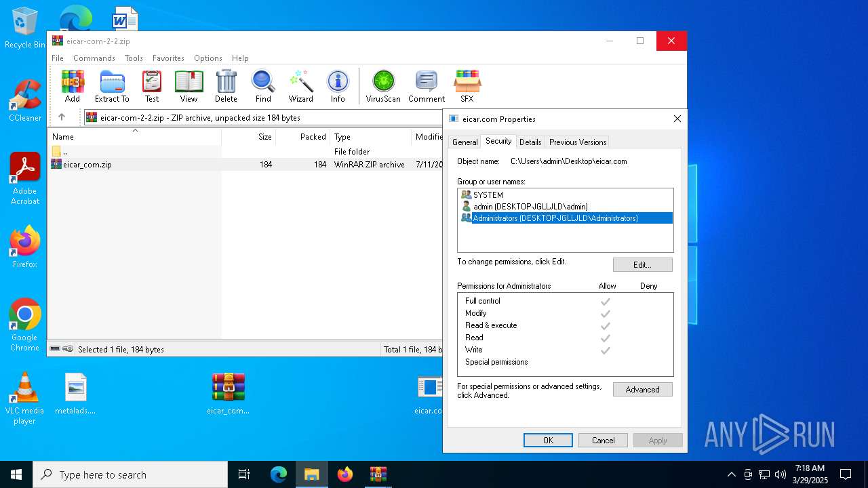Viewport: 868px width, 488px height.
Task: Click the Delete trash icon in WinRAR
Action: (226, 86)
